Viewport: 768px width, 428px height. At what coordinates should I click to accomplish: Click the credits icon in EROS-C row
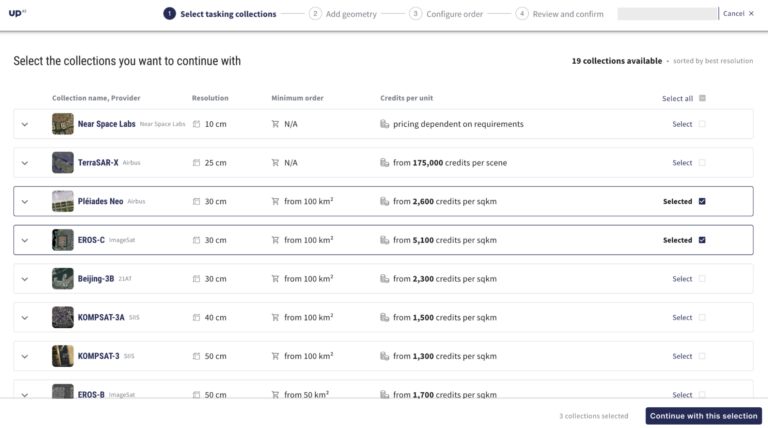pos(384,240)
